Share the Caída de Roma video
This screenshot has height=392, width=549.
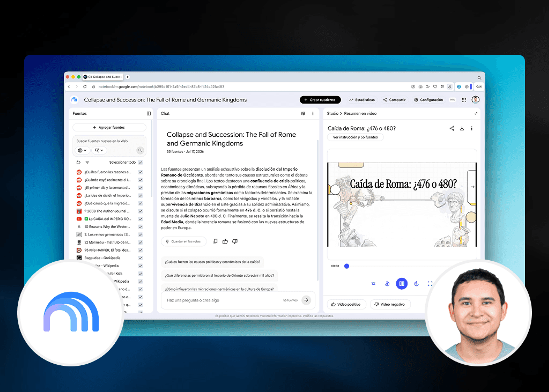(x=452, y=128)
